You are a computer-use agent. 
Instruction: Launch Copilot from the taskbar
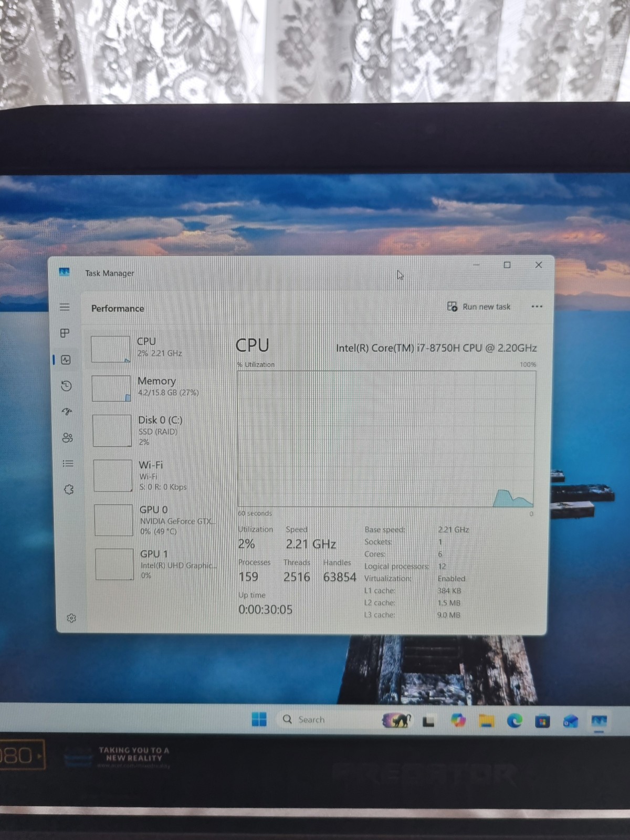(x=458, y=720)
